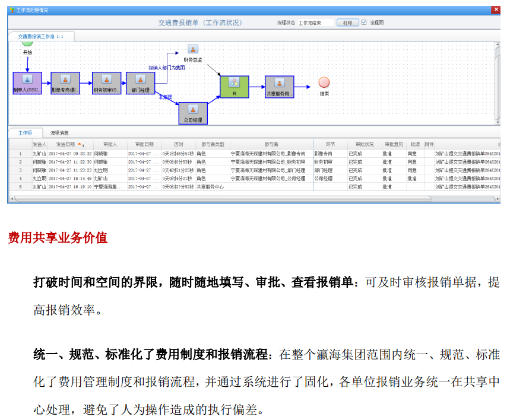Toggle the 流程图 checkbox
Screen dimensions: 529x420
coord(365,23)
